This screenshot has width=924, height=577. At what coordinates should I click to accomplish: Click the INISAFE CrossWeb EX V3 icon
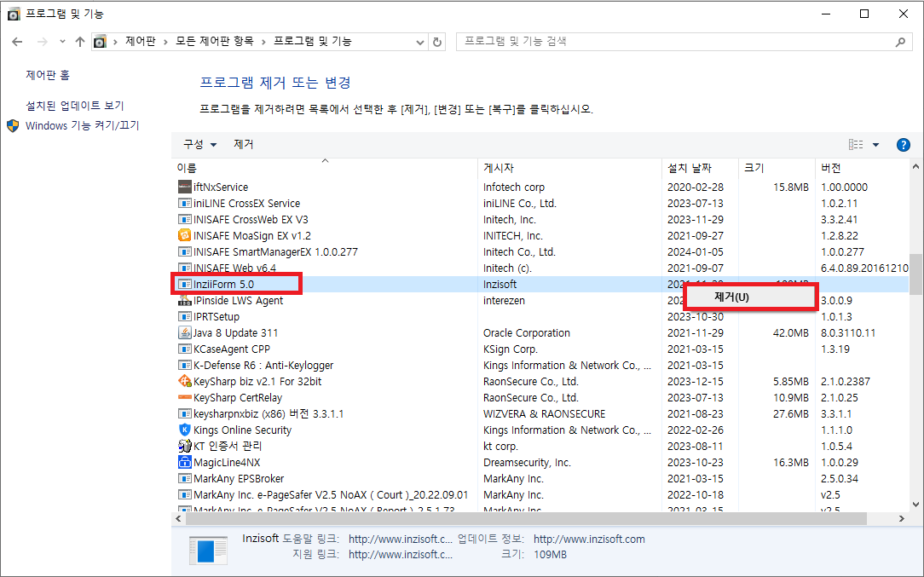coord(184,219)
